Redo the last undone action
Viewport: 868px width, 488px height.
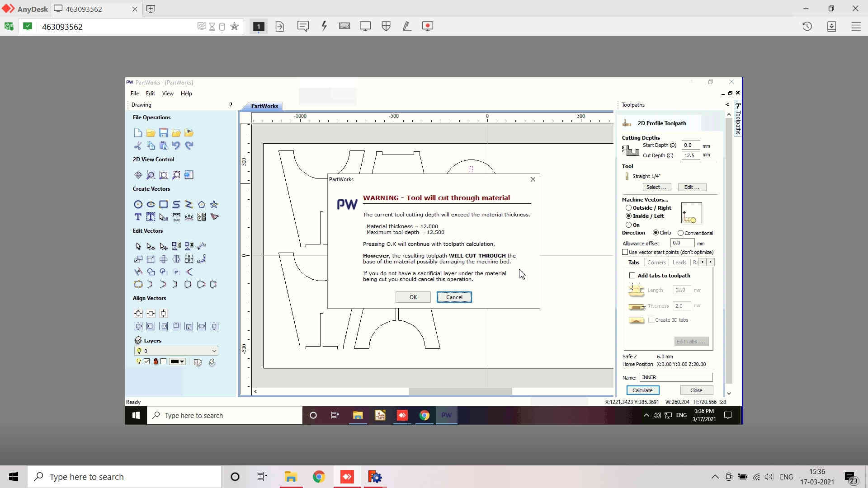coord(189,145)
